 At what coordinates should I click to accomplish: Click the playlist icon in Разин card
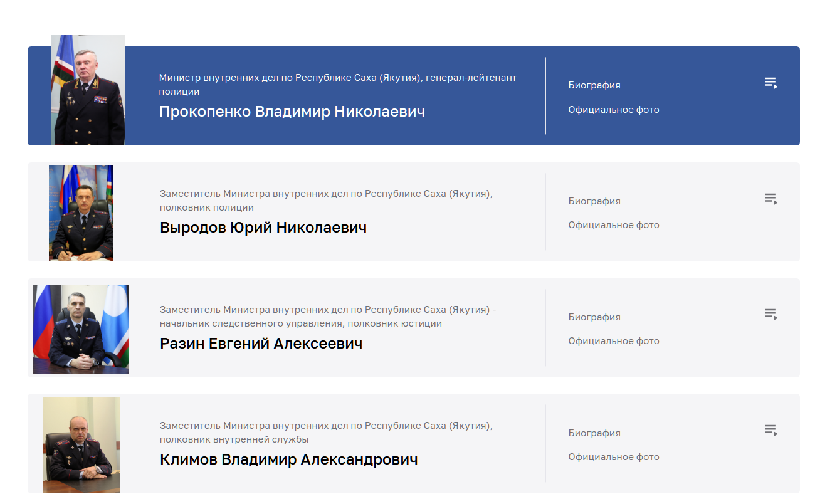(x=771, y=314)
